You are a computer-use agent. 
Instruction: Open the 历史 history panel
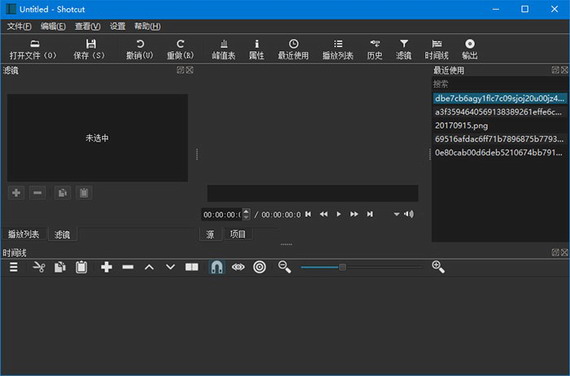pos(375,49)
